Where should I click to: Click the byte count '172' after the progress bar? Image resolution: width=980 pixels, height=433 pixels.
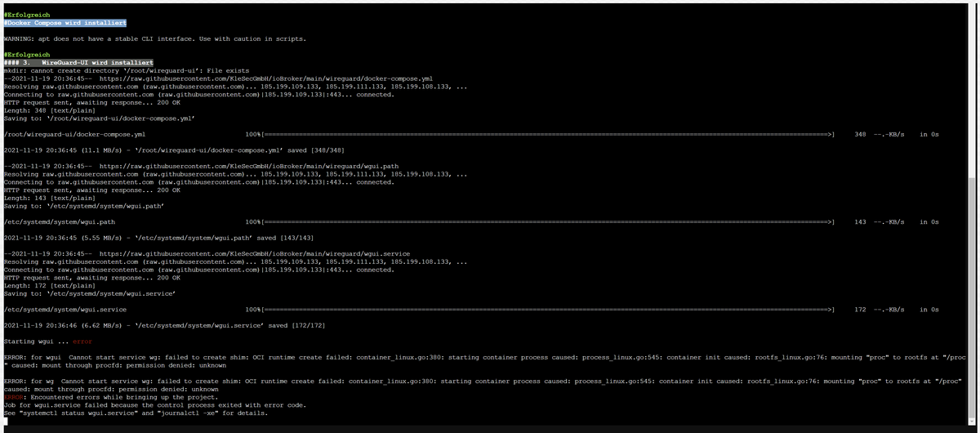[x=860, y=310]
